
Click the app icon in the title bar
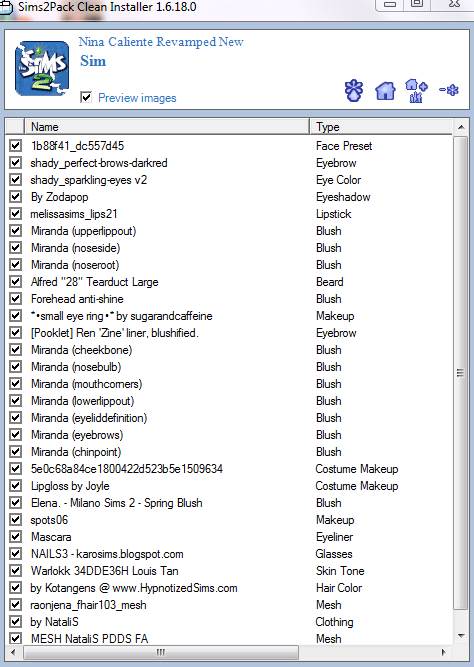coord(6,7)
